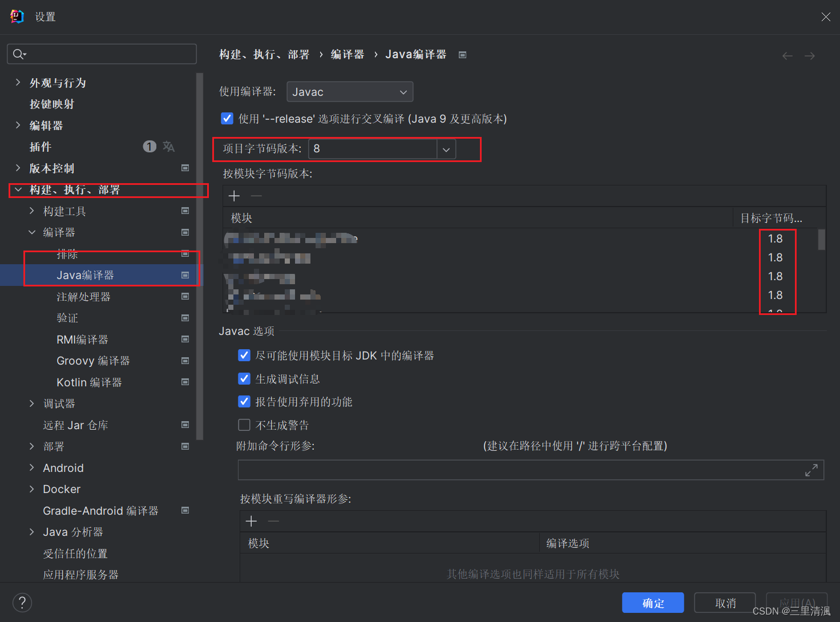This screenshot has width=840, height=622.
Task: Select Kotlin 编译器 settings page
Action: click(x=89, y=382)
